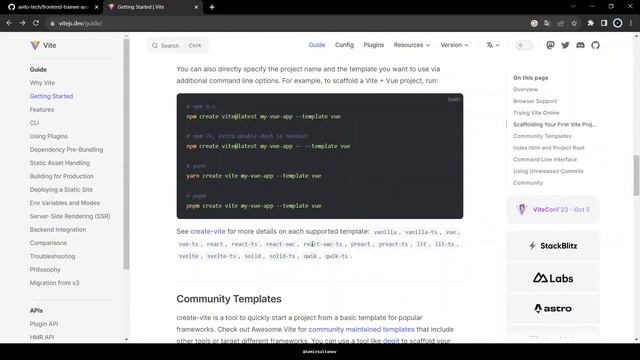This screenshot has width=640, height=360.
Task: Open Why Vite sidebar item
Action: click(42, 83)
